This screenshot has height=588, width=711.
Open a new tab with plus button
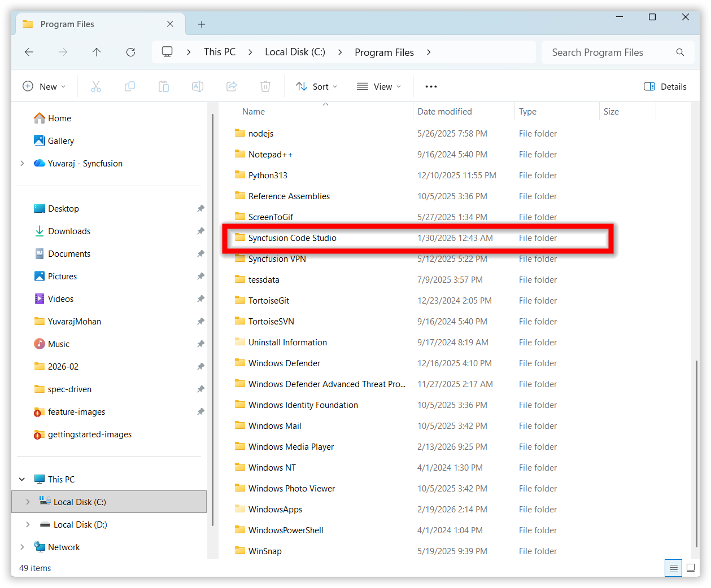click(x=202, y=24)
